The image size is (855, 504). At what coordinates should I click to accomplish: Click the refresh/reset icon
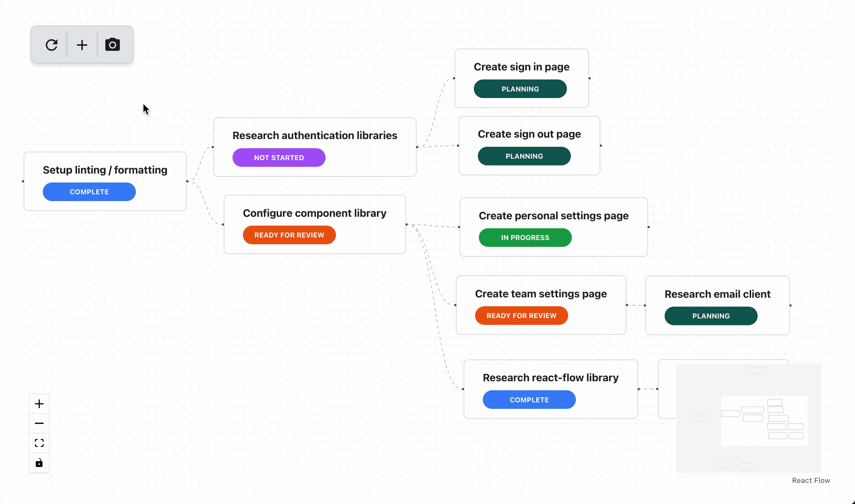click(x=51, y=44)
